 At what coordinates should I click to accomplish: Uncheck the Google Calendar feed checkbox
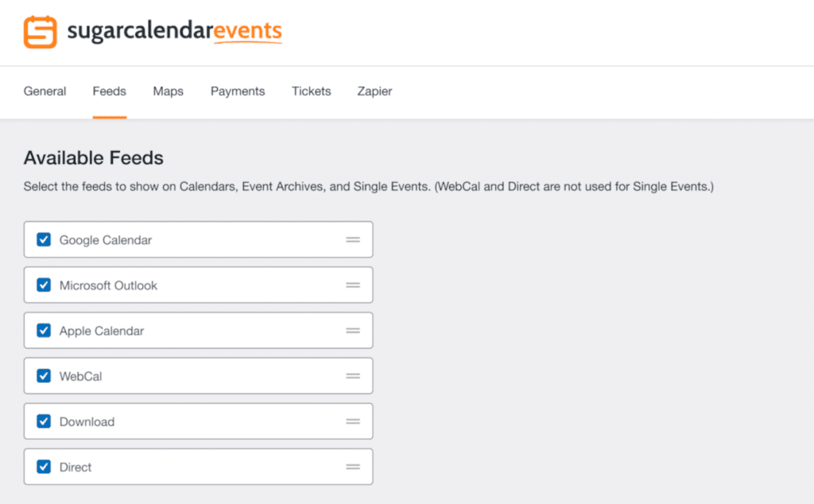pyautogui.click(x=44, y=239)
